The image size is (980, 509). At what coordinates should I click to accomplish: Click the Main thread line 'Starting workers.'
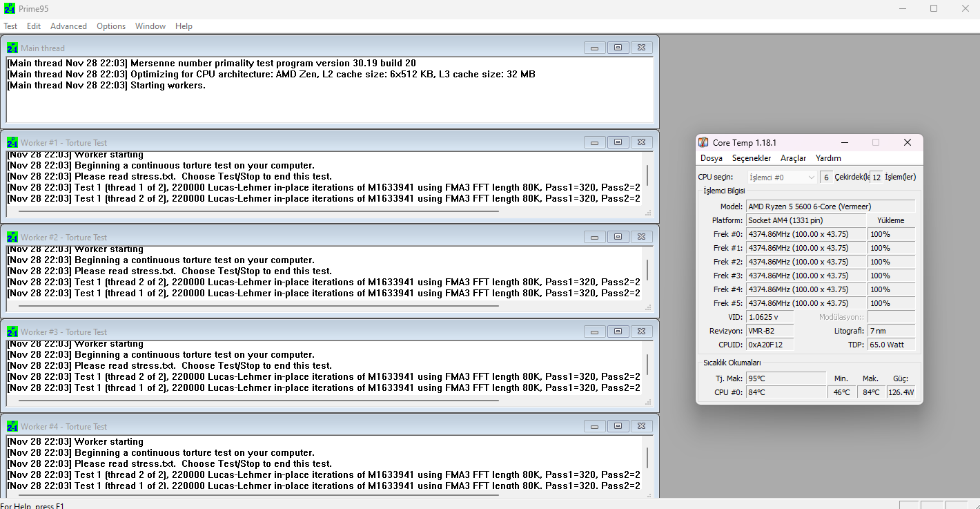[168, 86]
